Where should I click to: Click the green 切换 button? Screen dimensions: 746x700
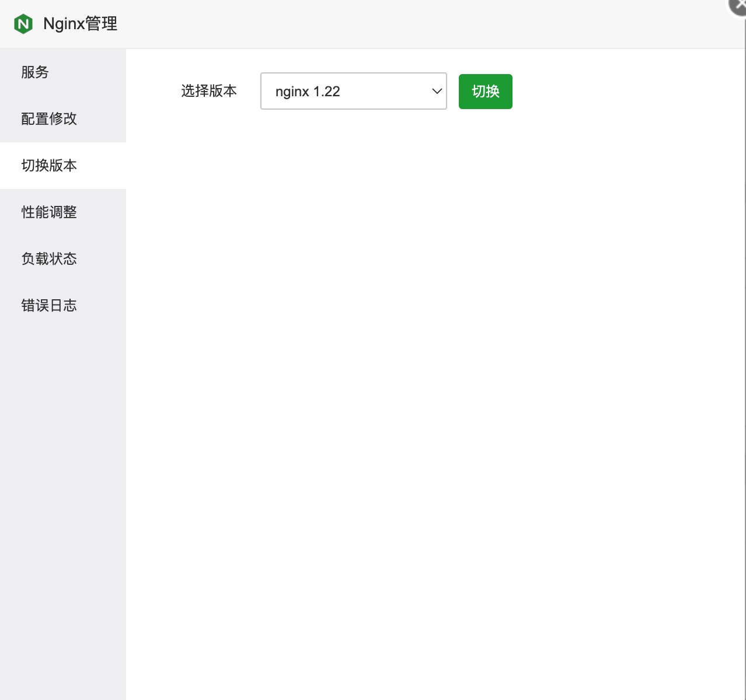(486, 92)
